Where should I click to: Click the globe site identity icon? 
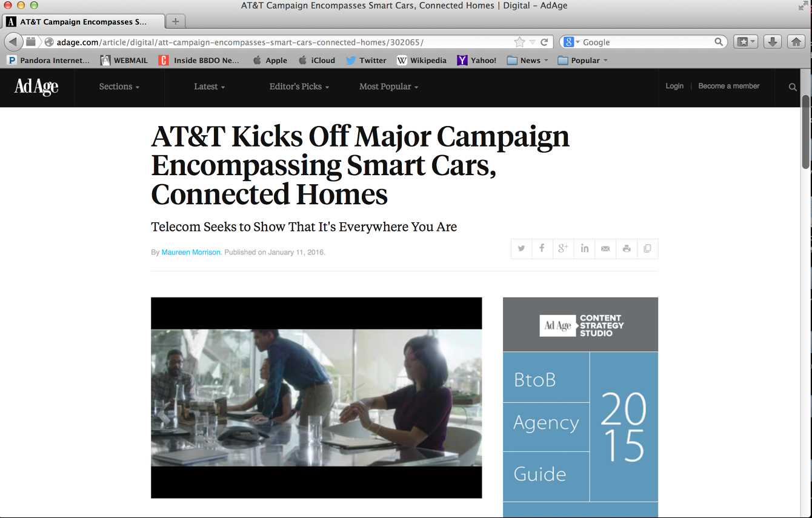[49, 42]
